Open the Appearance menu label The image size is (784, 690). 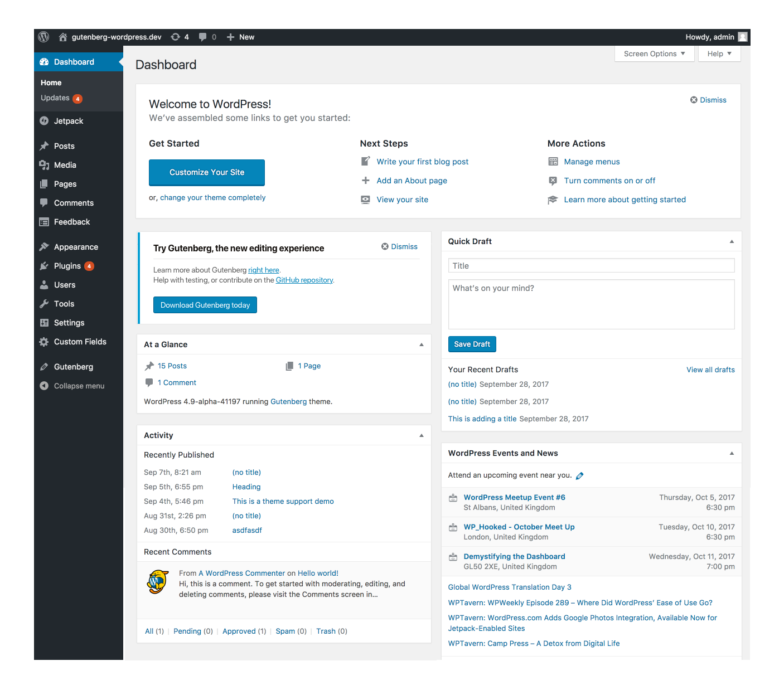click(x=76, y=247)
